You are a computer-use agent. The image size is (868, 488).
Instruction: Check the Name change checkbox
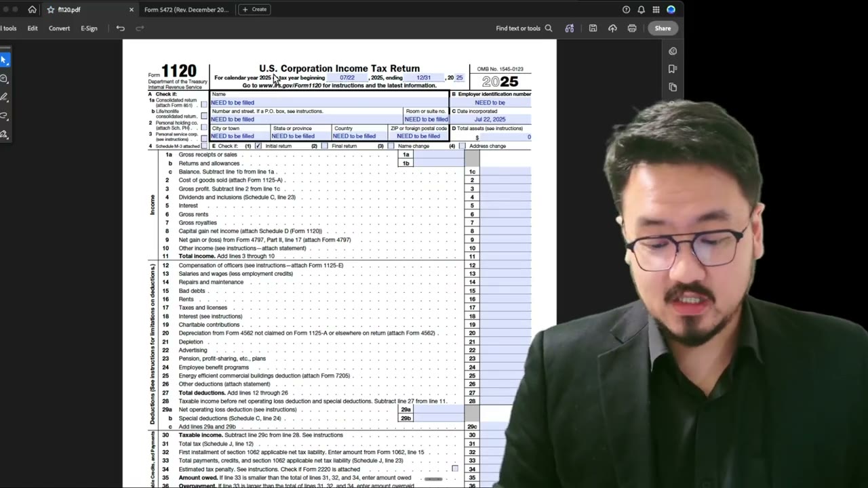391,146
